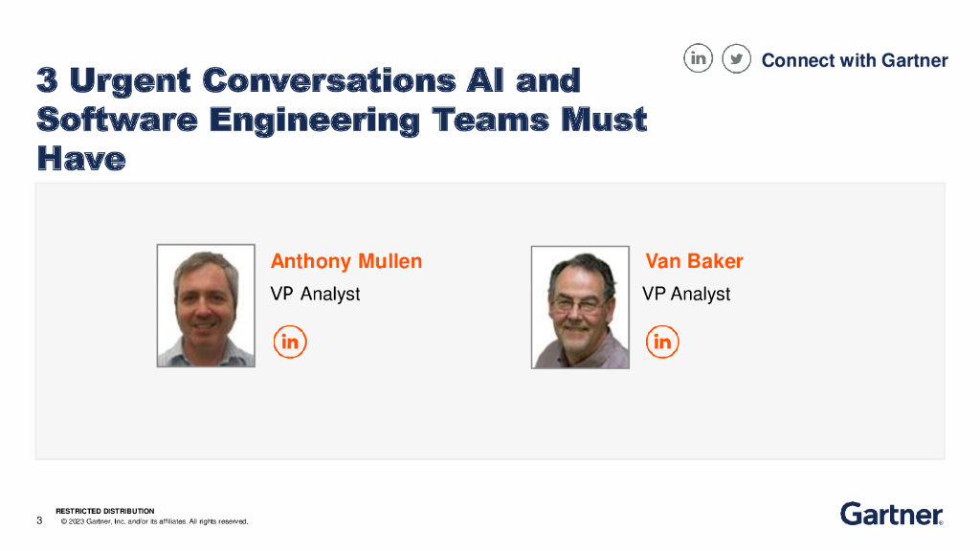Click the © 2023 Gartner copyright notice

(154, 521)
